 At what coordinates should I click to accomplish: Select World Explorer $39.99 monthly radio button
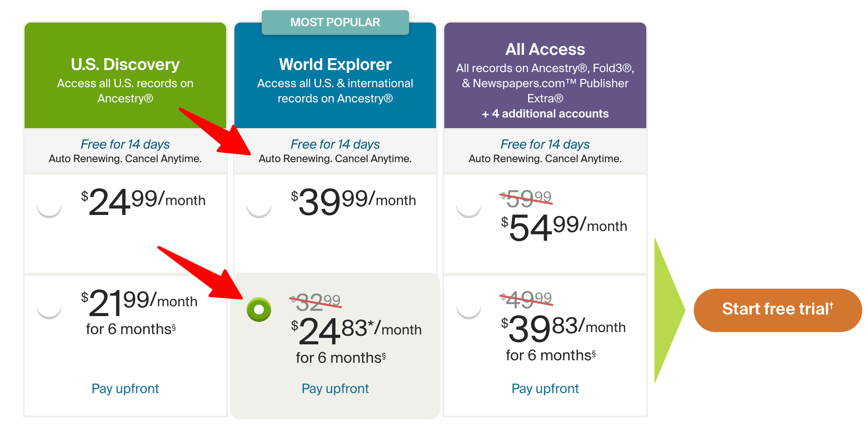259,206
